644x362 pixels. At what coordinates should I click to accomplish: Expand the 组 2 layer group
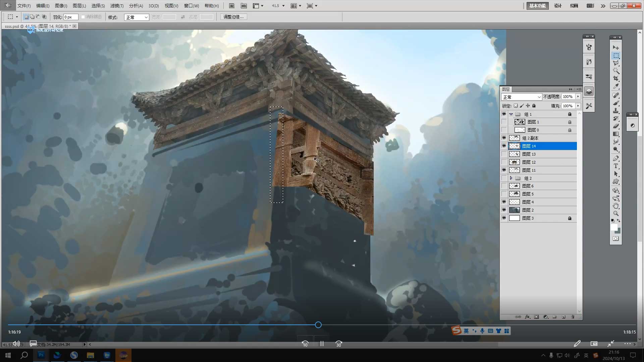point(511,178)
